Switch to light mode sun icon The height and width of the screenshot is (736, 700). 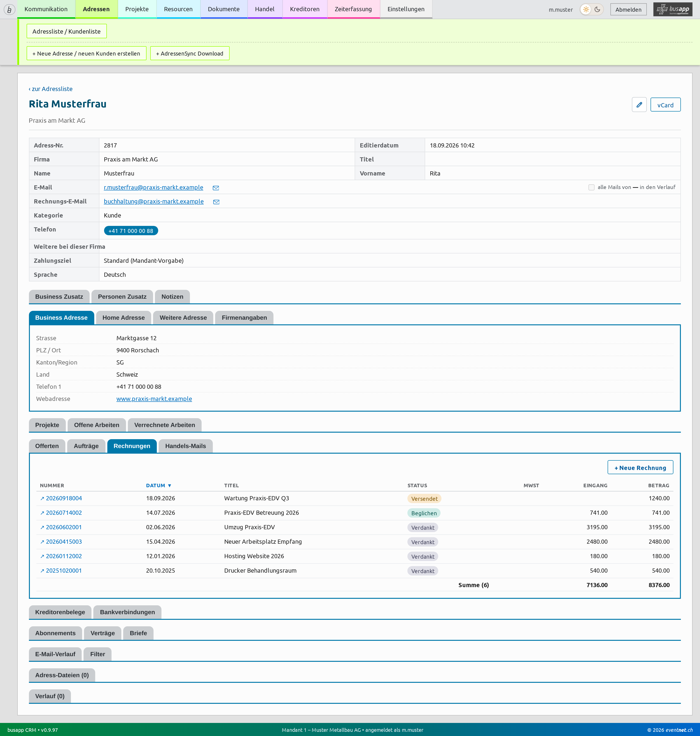(586, 9)
